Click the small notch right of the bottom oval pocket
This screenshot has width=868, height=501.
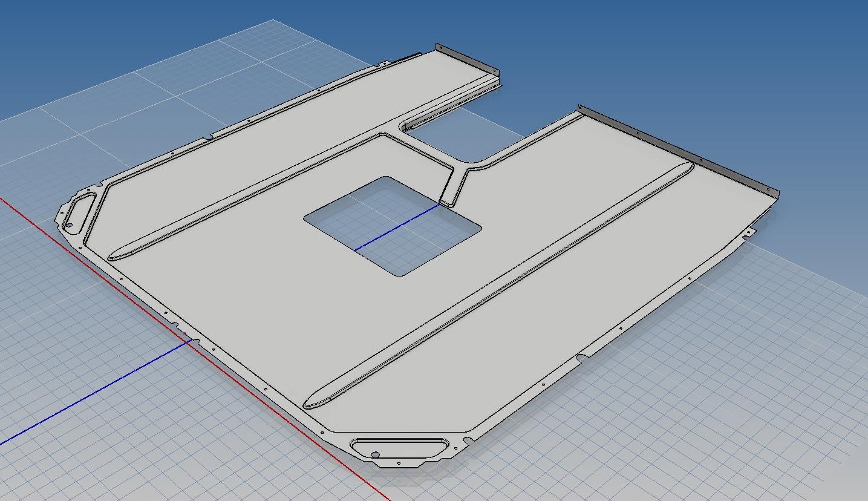click(x=468, y=438)
